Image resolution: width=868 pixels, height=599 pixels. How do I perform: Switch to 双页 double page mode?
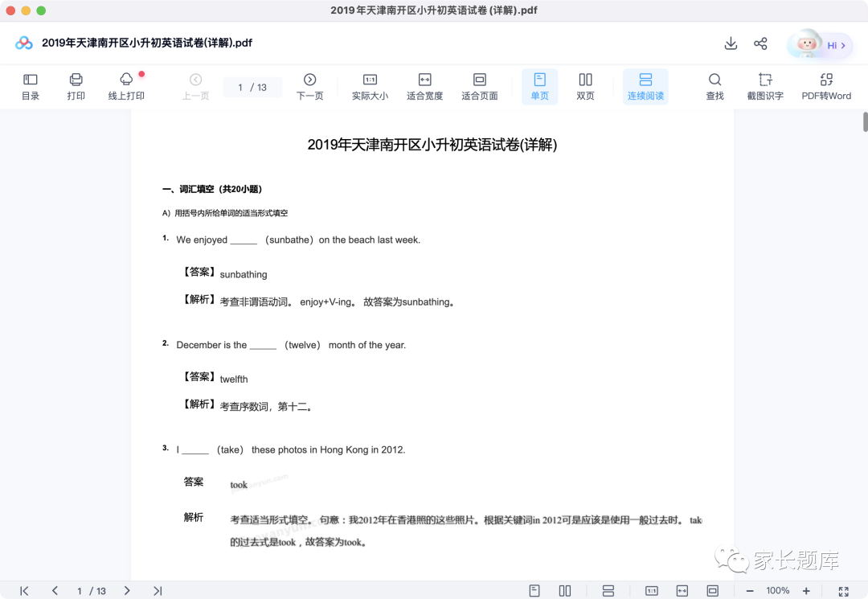(585, 87)
